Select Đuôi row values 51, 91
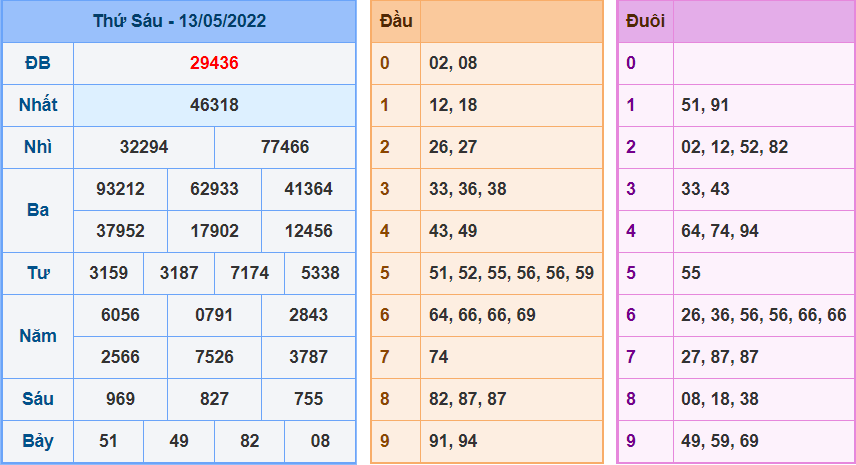856x465 pixels. (705, 105)
